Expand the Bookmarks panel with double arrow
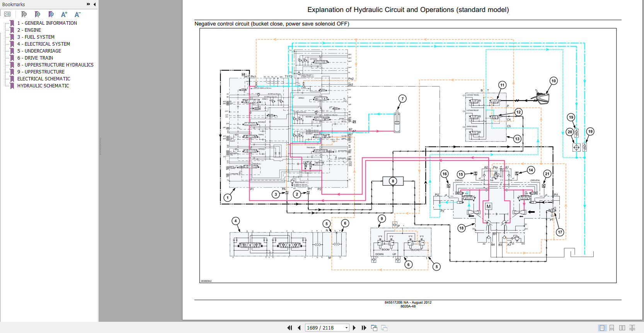The image size is (644, 333). [x=88, y=4]
